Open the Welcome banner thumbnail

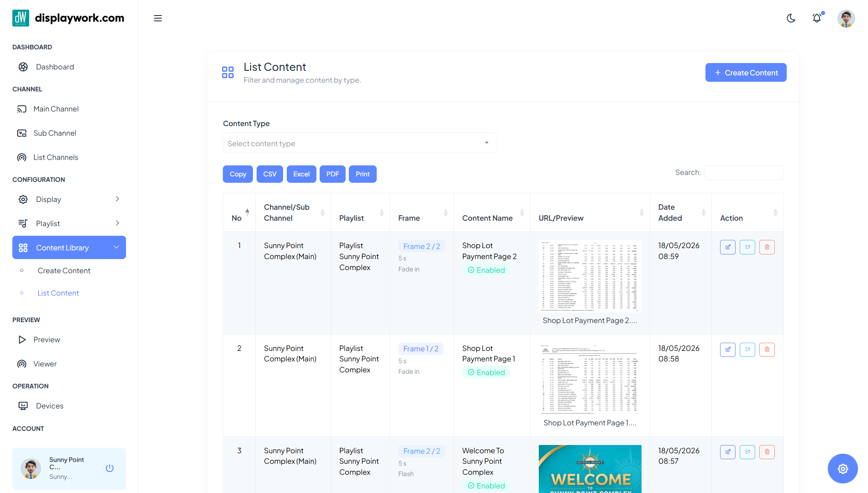[x=590, y=469]
